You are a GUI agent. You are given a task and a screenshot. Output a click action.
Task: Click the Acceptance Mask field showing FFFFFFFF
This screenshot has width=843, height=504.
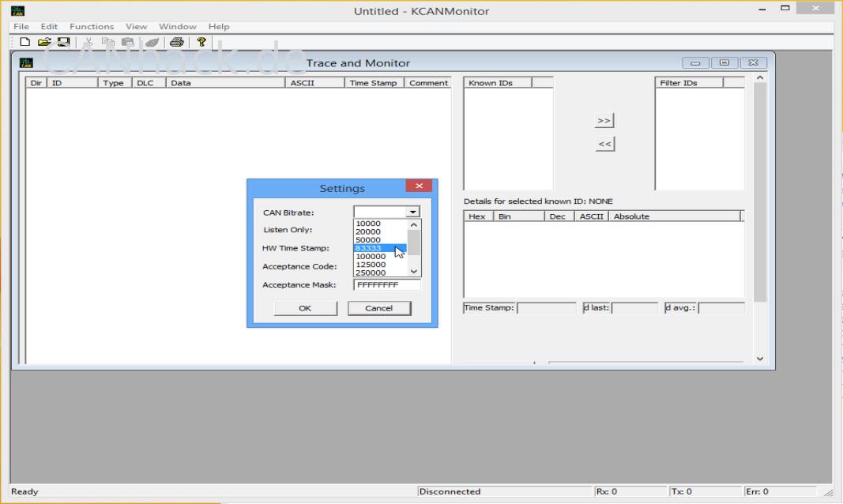(387, 284)
